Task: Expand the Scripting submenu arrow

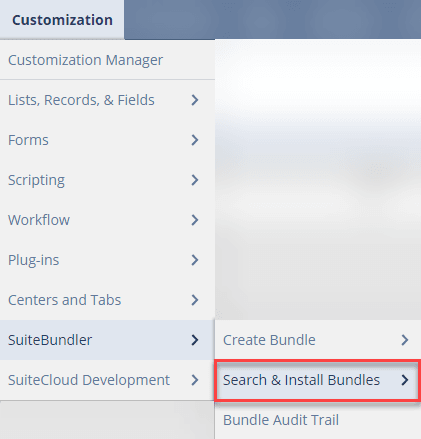Action: 195,180
